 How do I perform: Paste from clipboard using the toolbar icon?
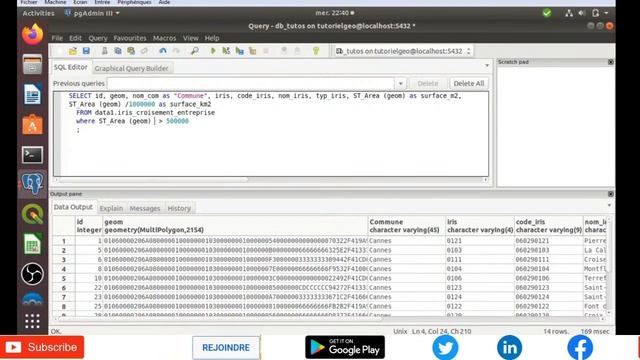tap(131, 51)
